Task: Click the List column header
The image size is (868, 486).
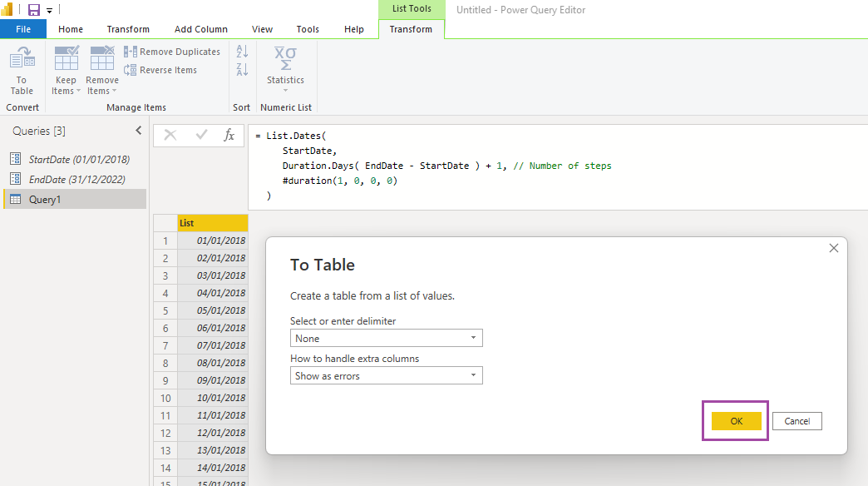Action: 213,223
